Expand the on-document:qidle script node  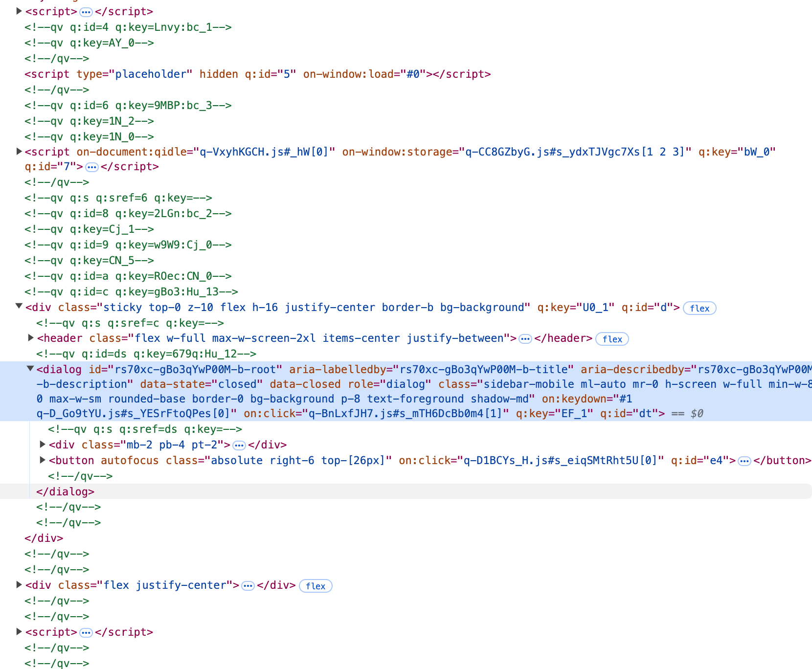point(19,152)
